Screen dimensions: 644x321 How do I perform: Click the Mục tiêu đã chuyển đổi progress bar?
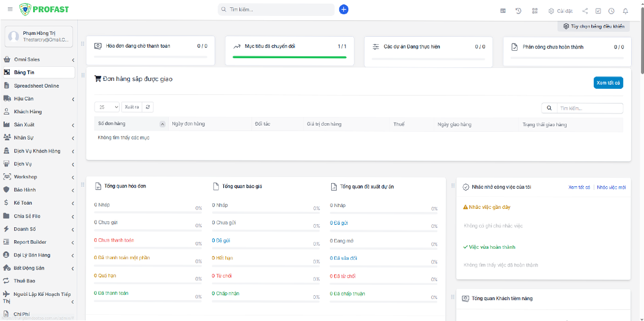(x=289, y=57)
